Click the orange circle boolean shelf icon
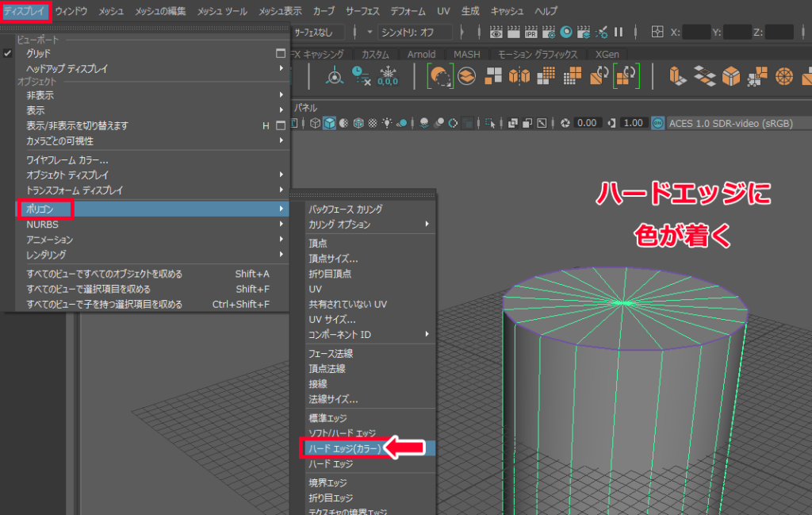 click(x=440, y=76)
